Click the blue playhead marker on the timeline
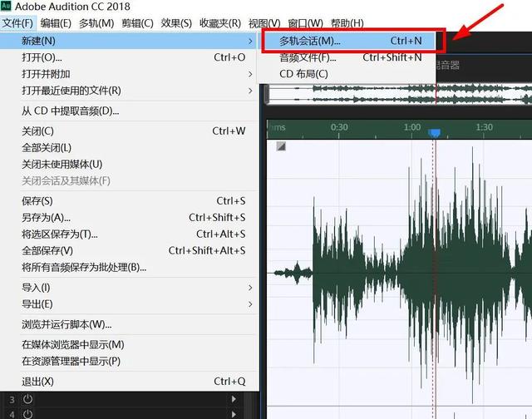This screenshot has height=419, width=532. (x=433, y=132)
